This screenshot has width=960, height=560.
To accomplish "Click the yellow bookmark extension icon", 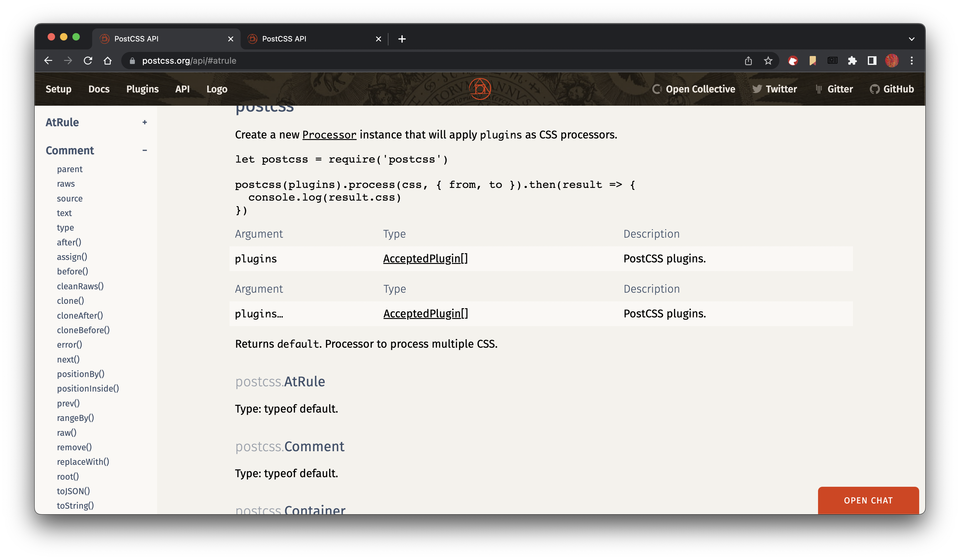I will click(812, 61).
